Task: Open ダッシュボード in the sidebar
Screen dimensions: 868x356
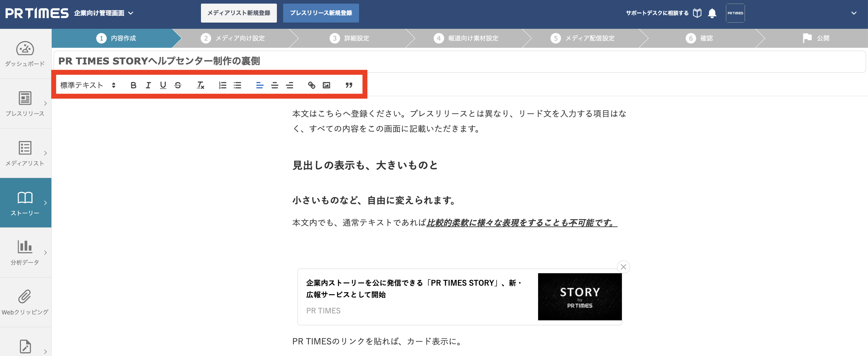Action: (25, 54)
